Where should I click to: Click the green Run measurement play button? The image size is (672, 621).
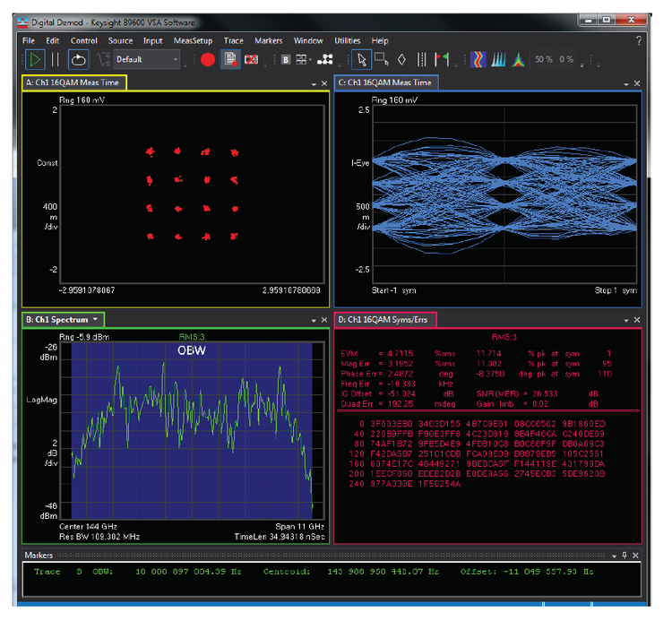point(34,60)
